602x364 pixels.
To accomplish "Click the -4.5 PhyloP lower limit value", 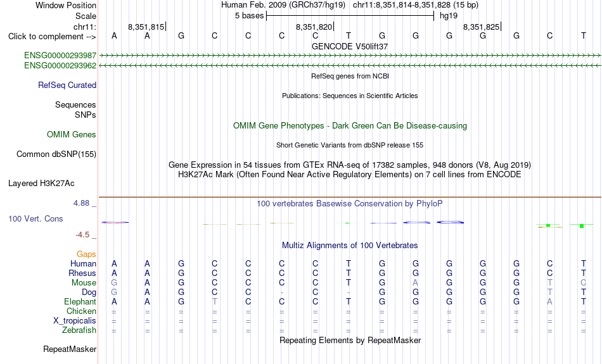I will pos(82,235).
